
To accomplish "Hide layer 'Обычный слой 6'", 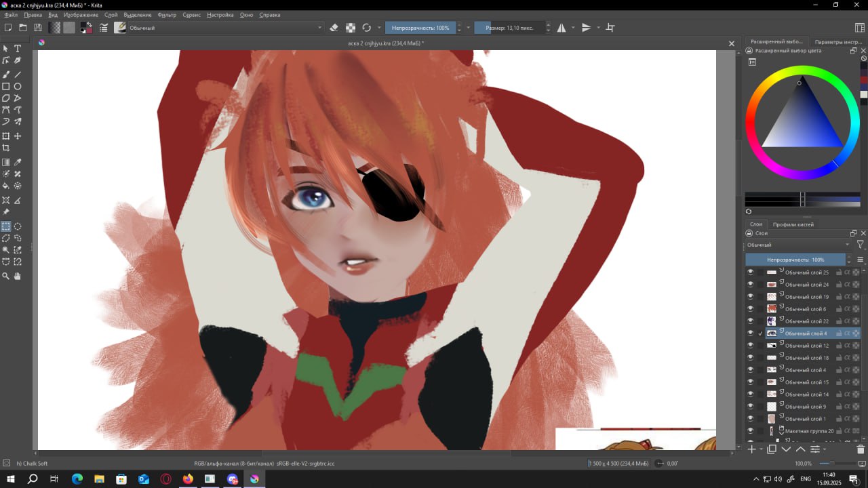I will tap(750, 309).
